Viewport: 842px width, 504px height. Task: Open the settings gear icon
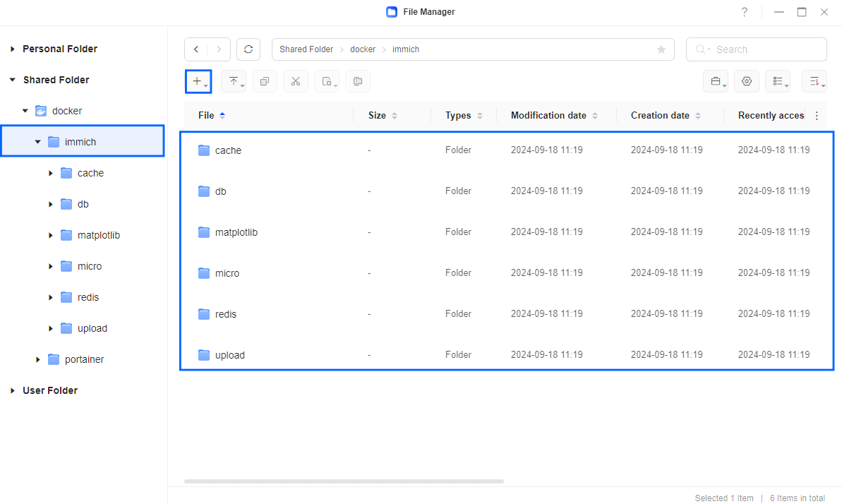tap(747, 81)
